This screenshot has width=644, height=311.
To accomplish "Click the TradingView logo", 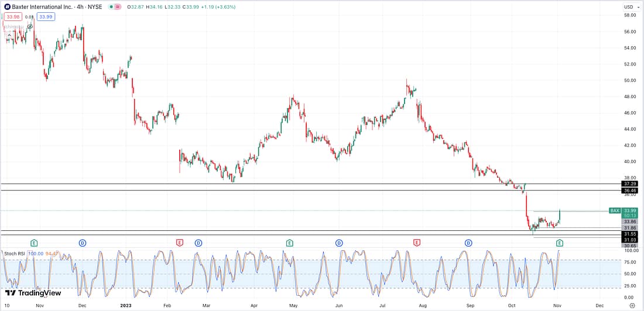I will coord(33,293).
